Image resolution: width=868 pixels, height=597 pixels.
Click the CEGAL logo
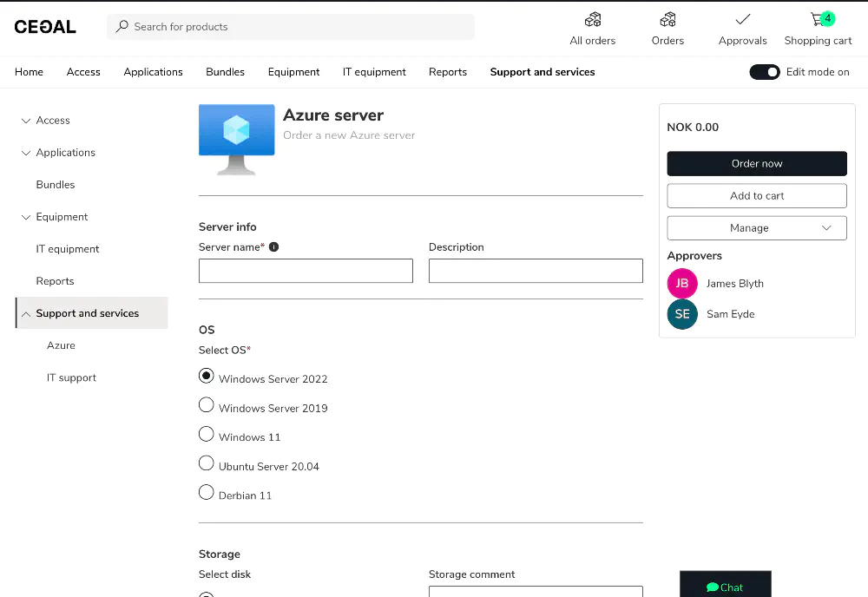coord(45,27)
